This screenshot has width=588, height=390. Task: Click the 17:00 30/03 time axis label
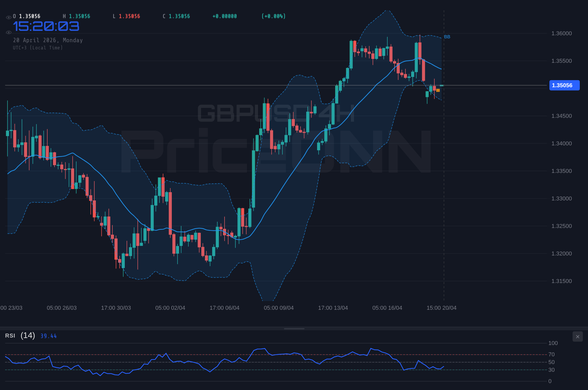coord(116,308)
